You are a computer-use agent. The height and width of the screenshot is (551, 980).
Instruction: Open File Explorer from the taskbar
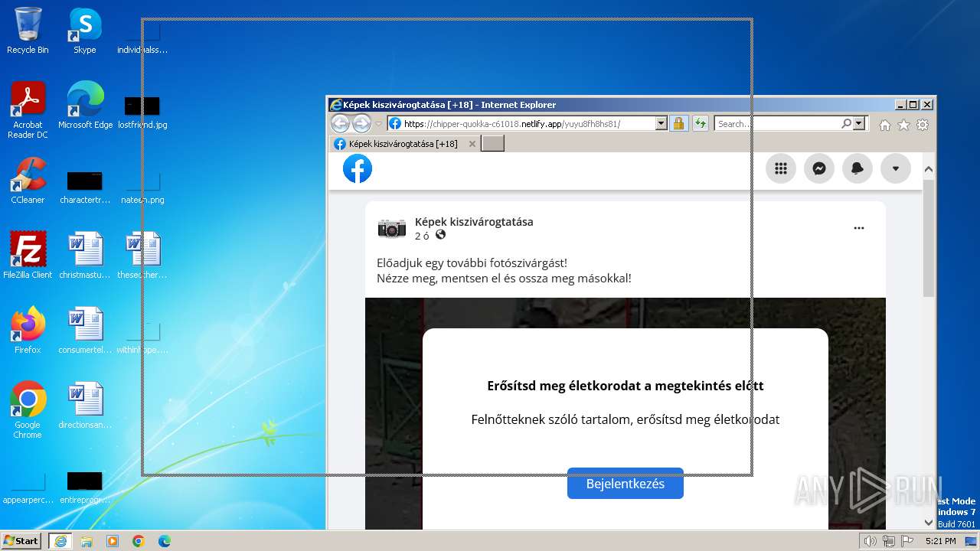(x=87, y=541)
